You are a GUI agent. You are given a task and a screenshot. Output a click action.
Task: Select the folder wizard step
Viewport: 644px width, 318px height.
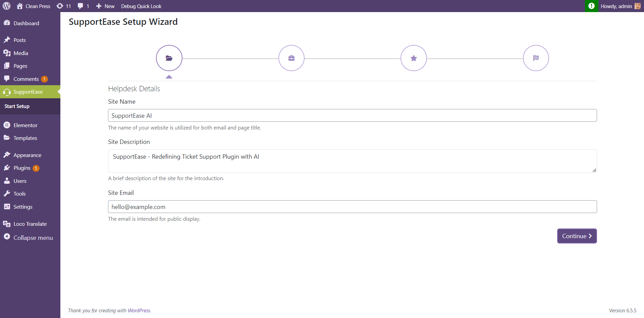click(169, 58)
